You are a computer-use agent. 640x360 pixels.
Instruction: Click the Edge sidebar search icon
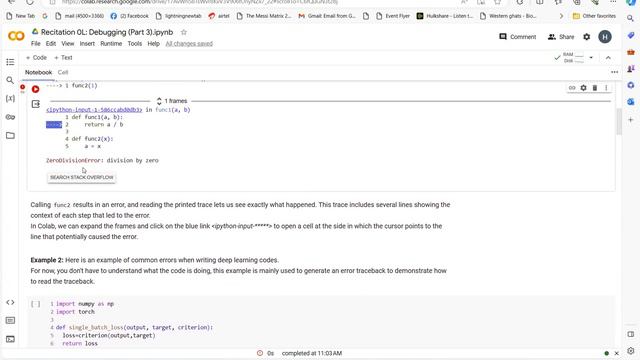coord(631,18)
